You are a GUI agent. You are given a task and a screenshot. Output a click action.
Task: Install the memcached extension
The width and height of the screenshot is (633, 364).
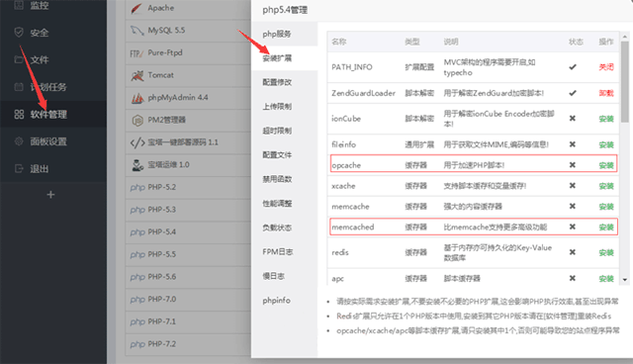[606, 227]
